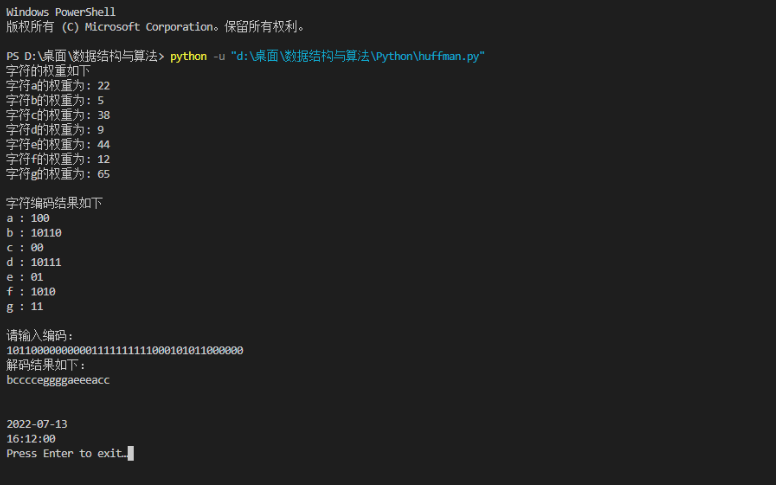Click the blinking cursor after 'Press Enter to exit'
The image size is (776, 485).
[131, 453]
